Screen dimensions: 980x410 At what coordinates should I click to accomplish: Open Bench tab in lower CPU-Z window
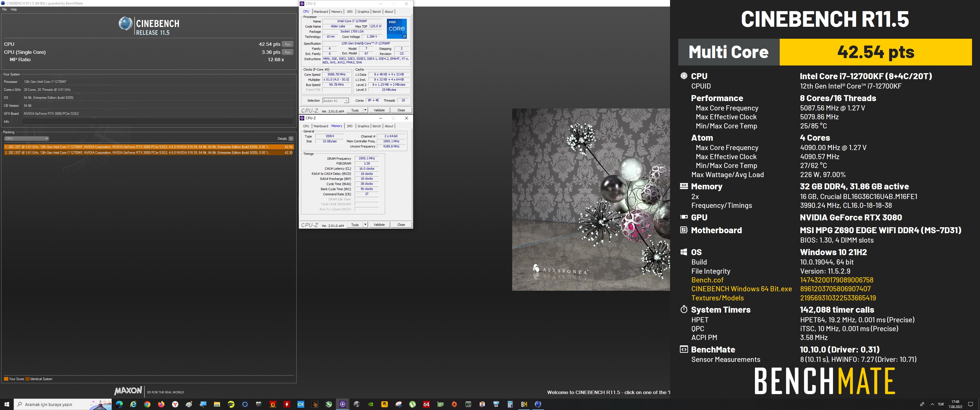377,126
